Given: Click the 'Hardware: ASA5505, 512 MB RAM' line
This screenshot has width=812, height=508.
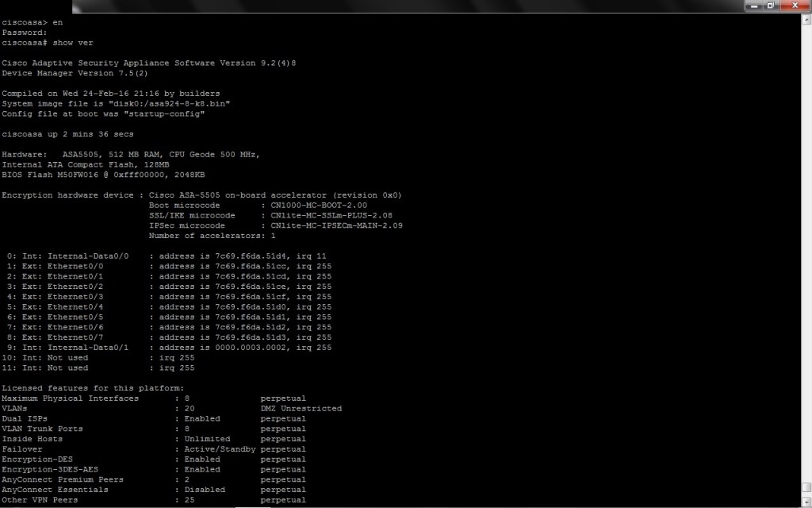Looking at the screenshot, I should 131,155.
